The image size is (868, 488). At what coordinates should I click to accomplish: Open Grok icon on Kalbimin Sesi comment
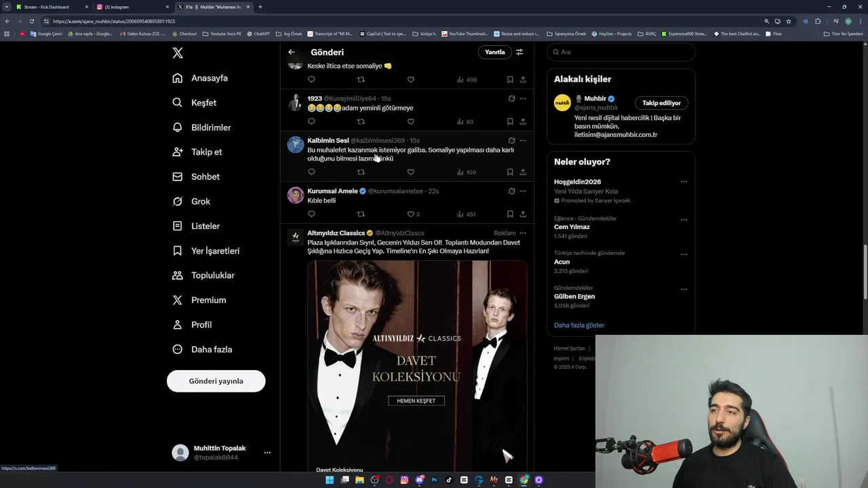point(511,140)
